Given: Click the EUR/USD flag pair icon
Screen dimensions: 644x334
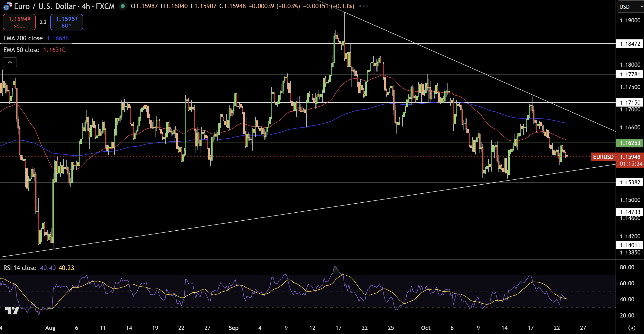Looking at the screenshot, I should click(8, 6).
